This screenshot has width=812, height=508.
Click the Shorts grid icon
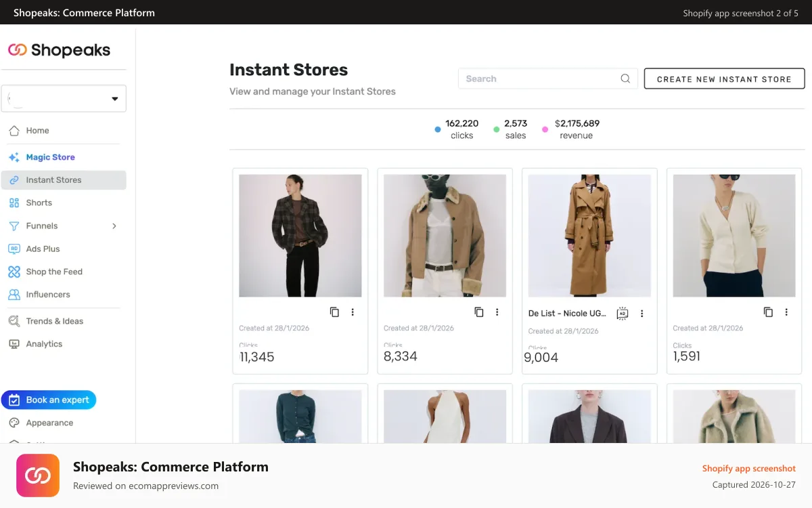pos(14,203)
